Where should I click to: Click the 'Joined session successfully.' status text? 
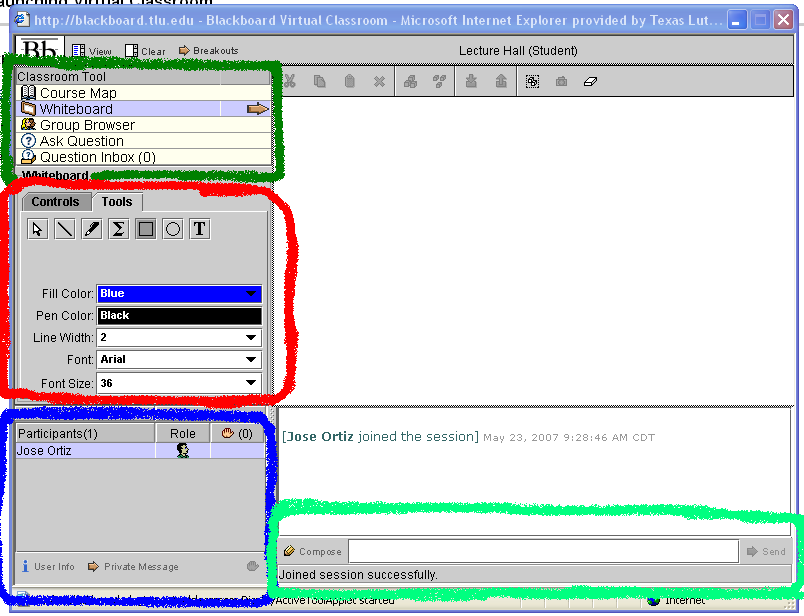point(358,574)
